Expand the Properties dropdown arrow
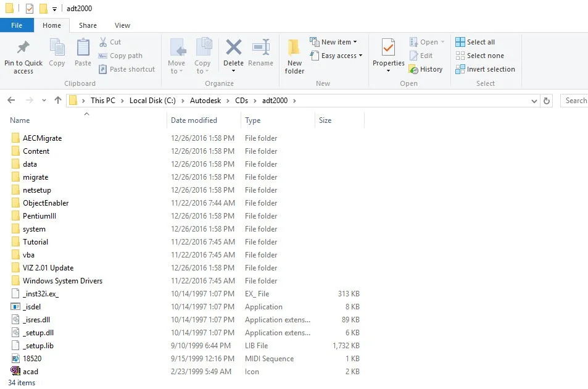The height and width of the screenshot is (389, 588). (x=389, y=70)
